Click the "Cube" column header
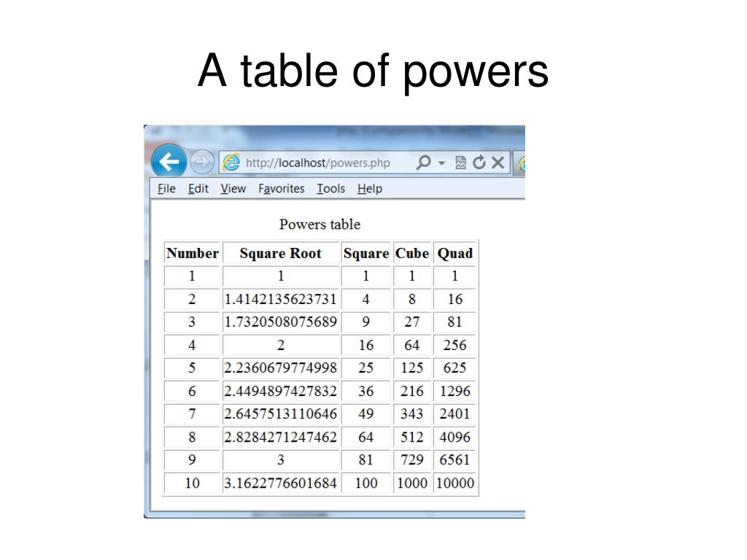The height and width of the screenshot is (560, 747). point(412,253)
